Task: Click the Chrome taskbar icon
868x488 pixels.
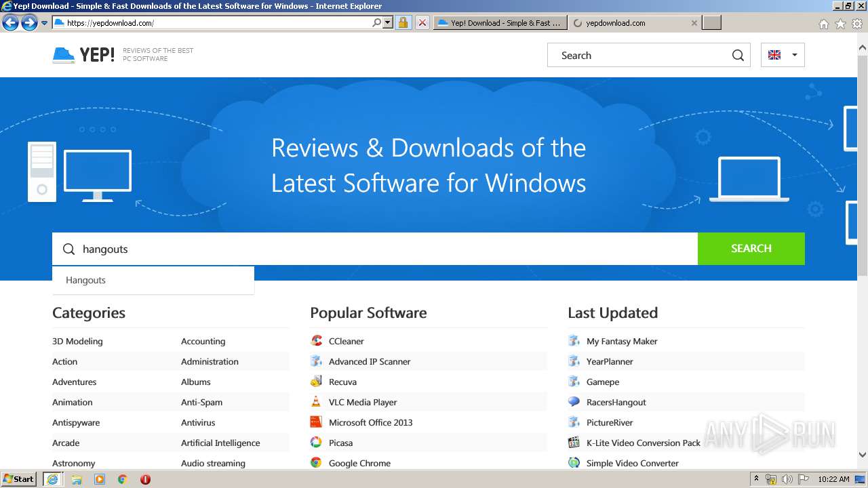Action: (x=123, y=479)
